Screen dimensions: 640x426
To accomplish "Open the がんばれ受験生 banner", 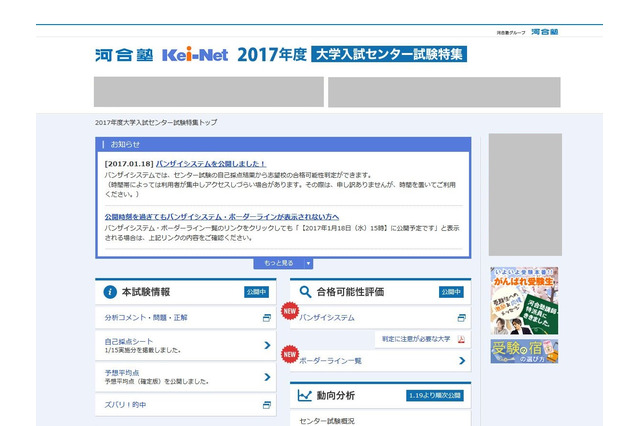I will coord(524,301).
